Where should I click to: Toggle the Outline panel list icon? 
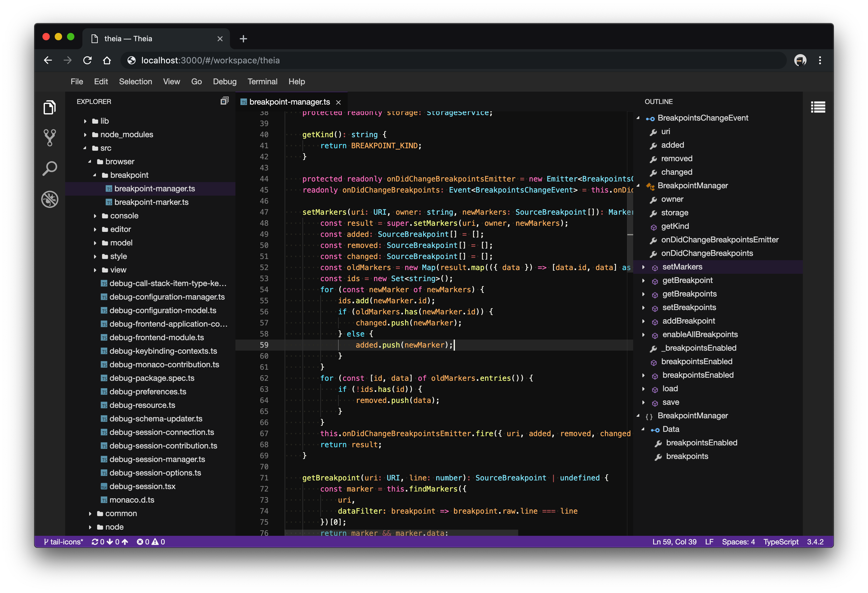[x=818, y=107]
